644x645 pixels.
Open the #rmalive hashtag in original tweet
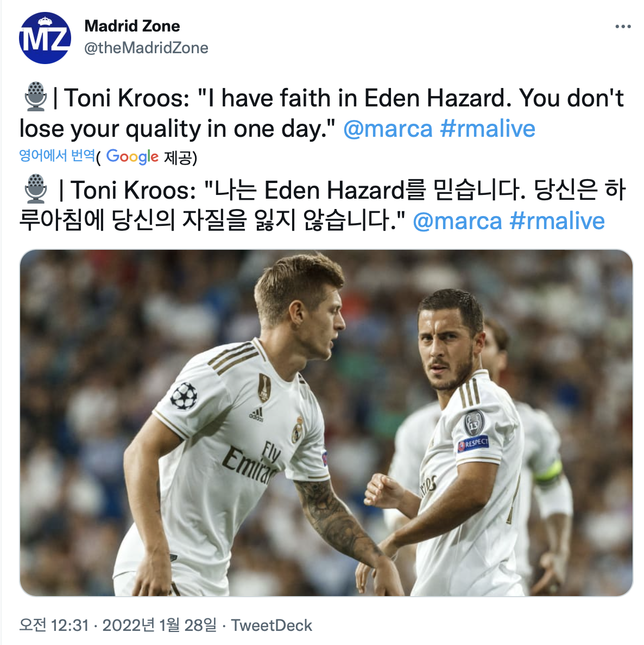coord(488,129)
